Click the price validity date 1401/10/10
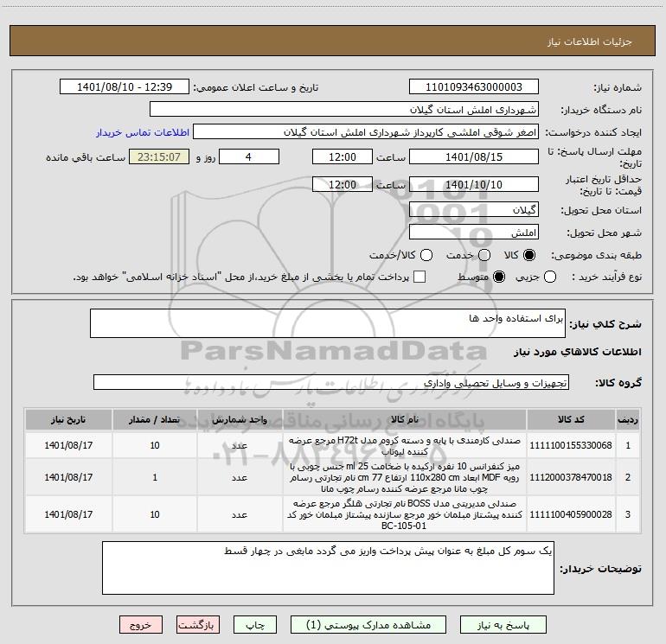The height and width of the screenshot is (644, 666). click(474, 184)
